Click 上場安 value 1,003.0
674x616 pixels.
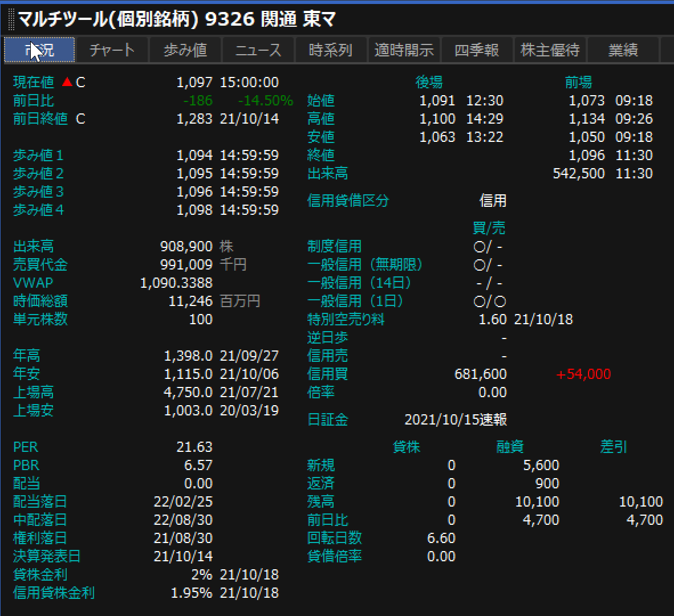pos(188,411)
